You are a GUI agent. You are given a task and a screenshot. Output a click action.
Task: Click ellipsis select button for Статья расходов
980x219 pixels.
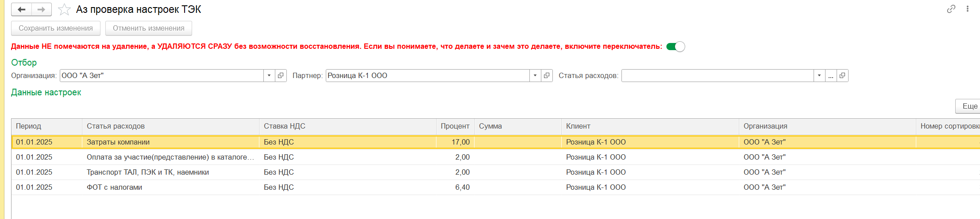831,76
